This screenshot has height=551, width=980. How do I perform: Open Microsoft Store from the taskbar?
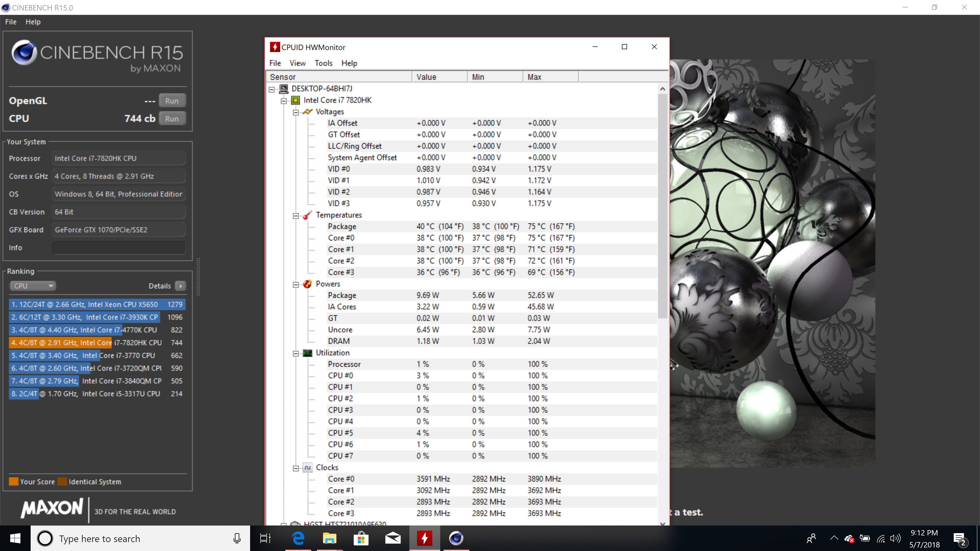[x=361, y=538]
